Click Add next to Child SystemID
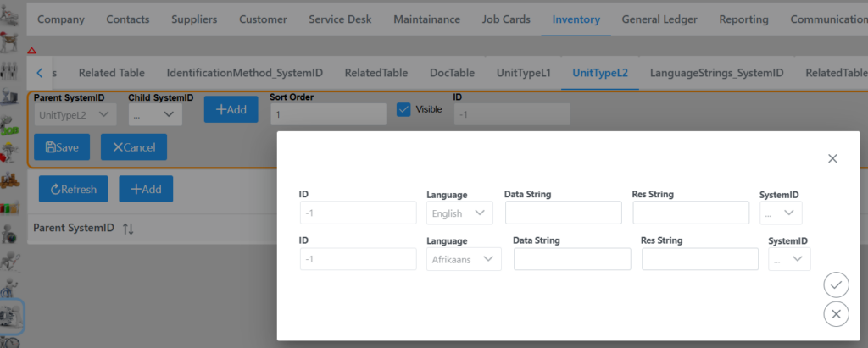The height and width of the screenshot is (348, 868). [x=231, y=110]
